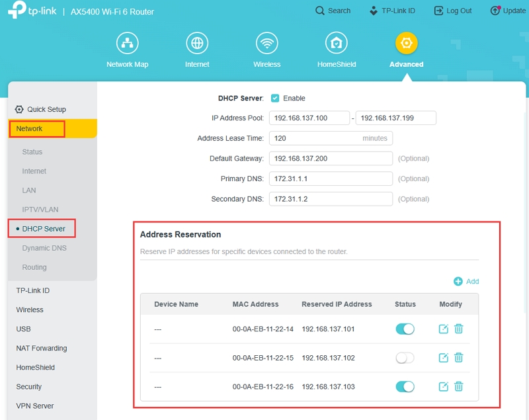Click the Log Out button
Screen dimensions: 529x420
coord(453,11)
